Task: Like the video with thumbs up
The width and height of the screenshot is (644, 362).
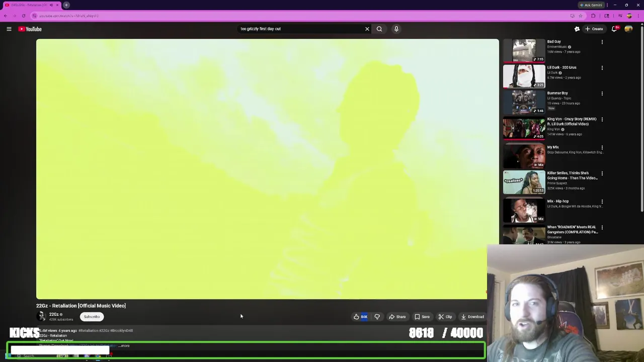Action: tap(360, 317)
